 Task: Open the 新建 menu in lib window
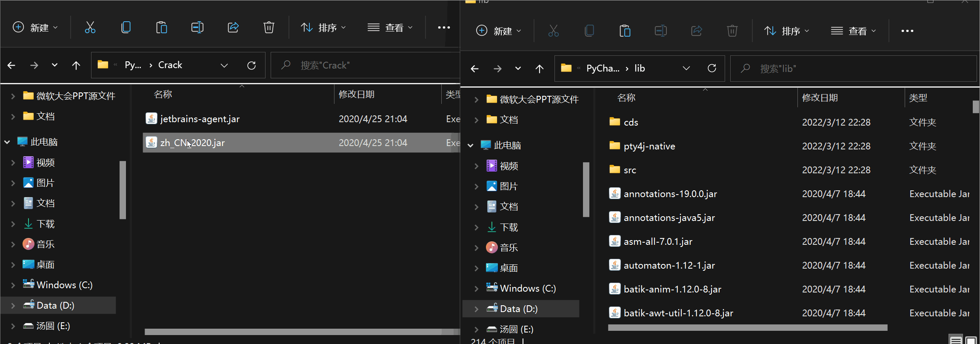499,31
